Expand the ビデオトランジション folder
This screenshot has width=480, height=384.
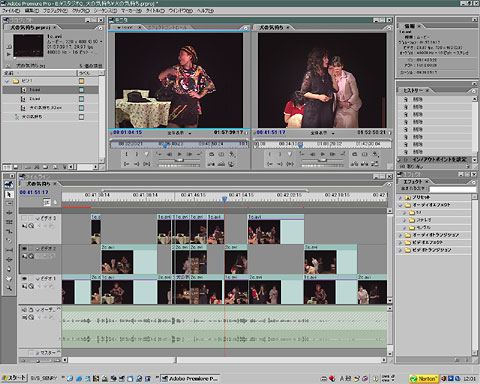coord(400,250)
